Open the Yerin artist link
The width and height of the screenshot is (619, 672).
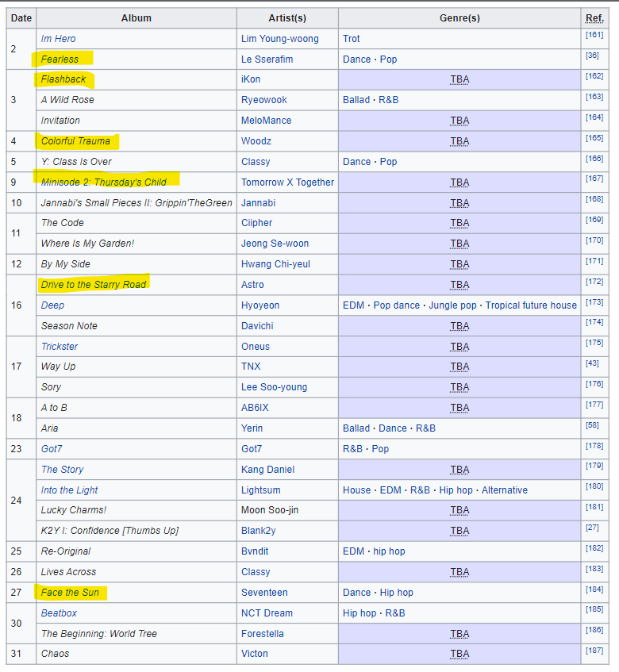point(252,428)
